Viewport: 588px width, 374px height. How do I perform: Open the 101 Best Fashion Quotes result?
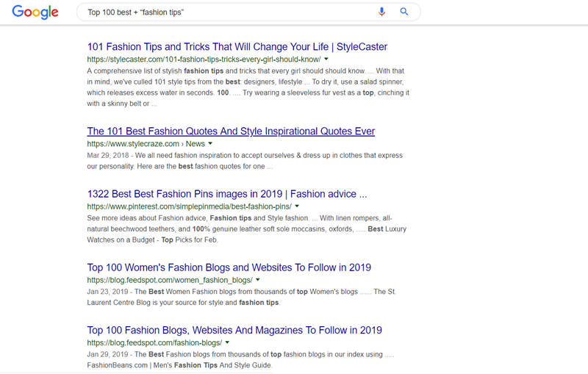click(x=231, y=132)
